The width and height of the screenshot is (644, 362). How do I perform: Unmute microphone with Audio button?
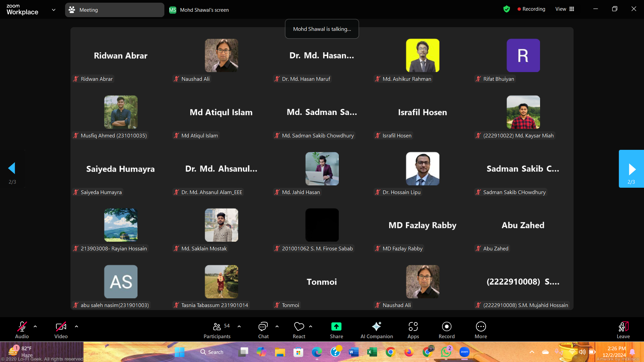pos(22,327)
